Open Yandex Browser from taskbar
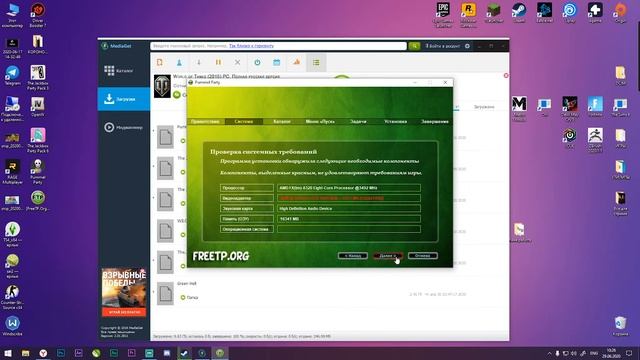The width and height of the screenshot is (640, 360). click(x=43, y=353)
